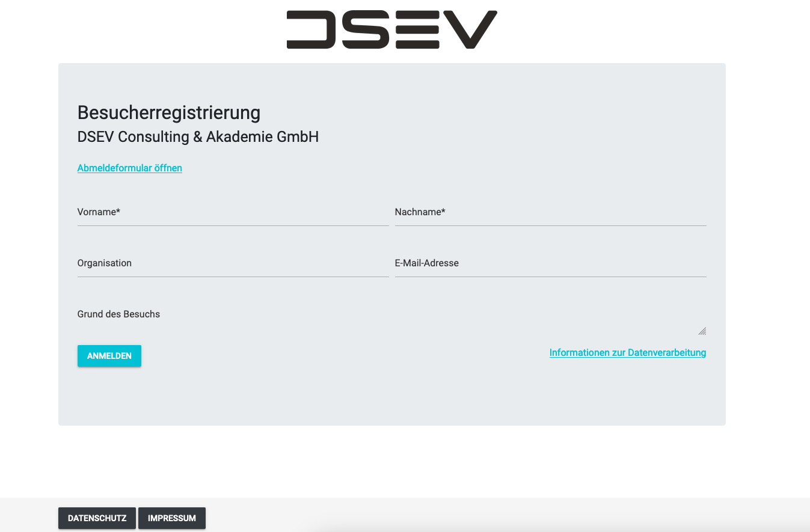810x532 pixels.
Task: Click the DSEV logo at the top
Action: 391,29
